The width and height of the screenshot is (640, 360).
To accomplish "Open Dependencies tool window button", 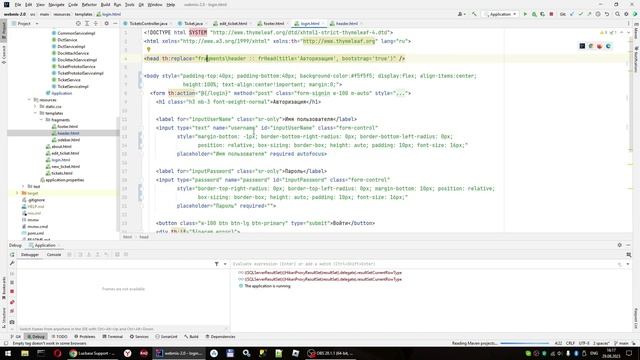I will [x=220, y=337].
